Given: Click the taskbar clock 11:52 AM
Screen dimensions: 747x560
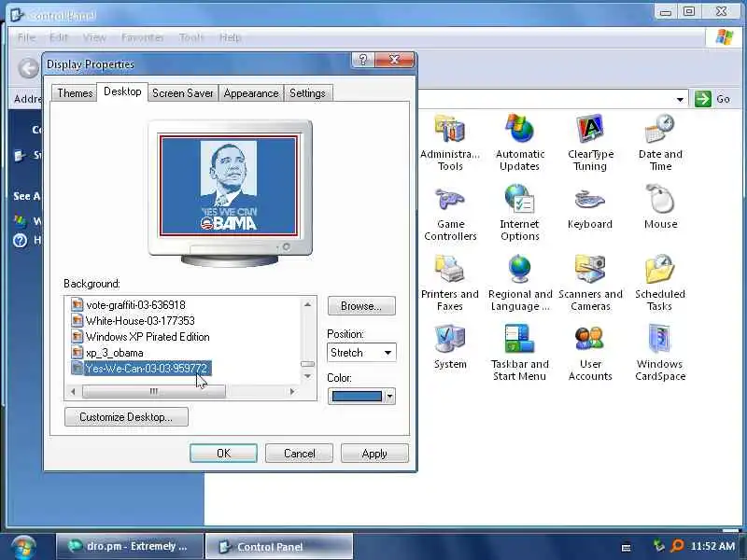Looking at the screenshot, I should pos(712,546).
